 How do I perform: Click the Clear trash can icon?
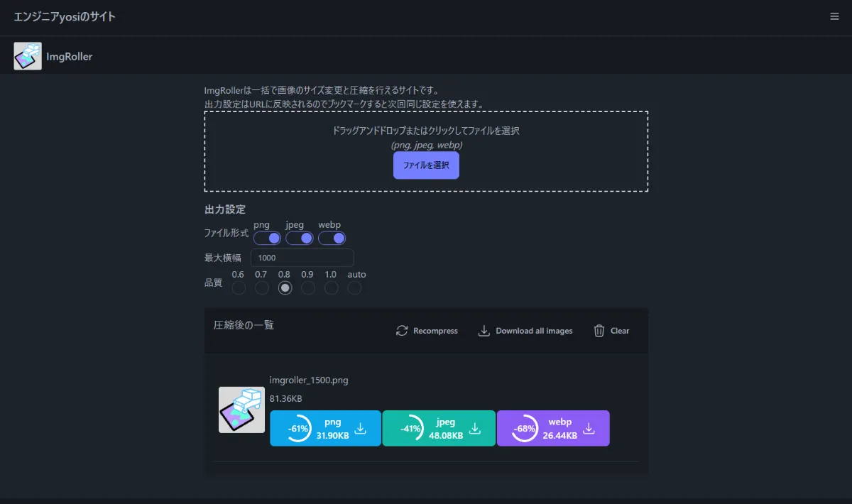coord(599,331)
